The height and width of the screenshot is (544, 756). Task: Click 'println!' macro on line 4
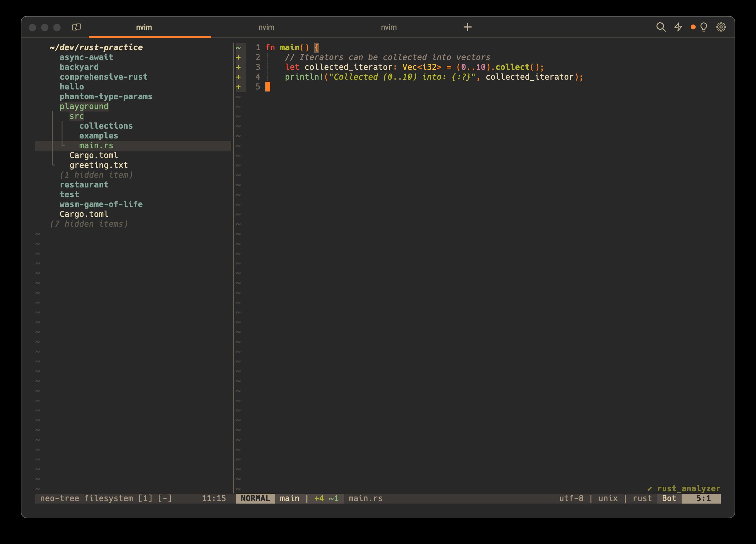click(x=304, y=77)
